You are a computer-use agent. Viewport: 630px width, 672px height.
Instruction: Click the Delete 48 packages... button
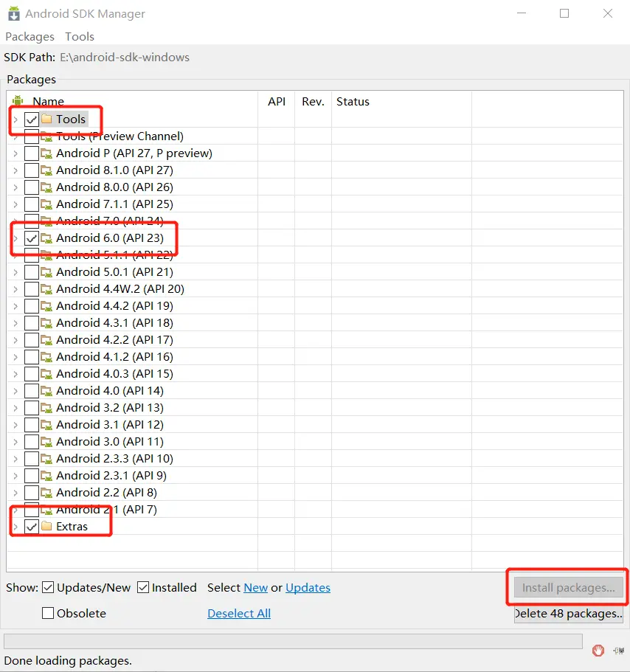point(568,613)
